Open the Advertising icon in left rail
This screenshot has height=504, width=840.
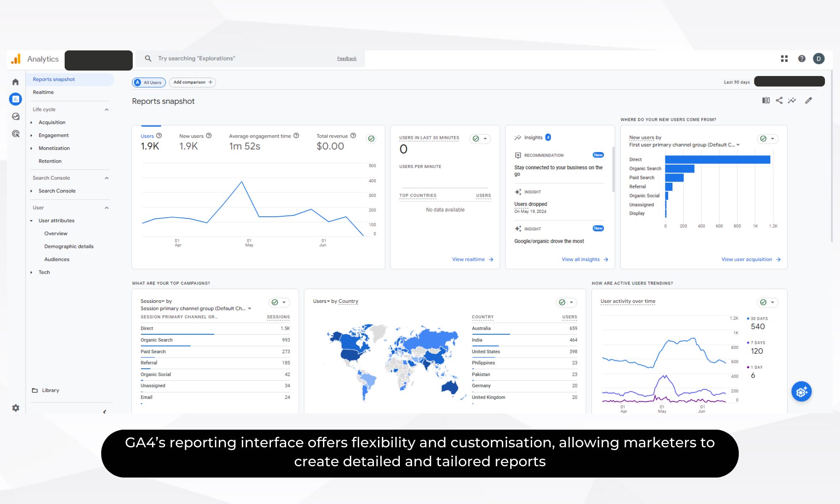point(16,134)
